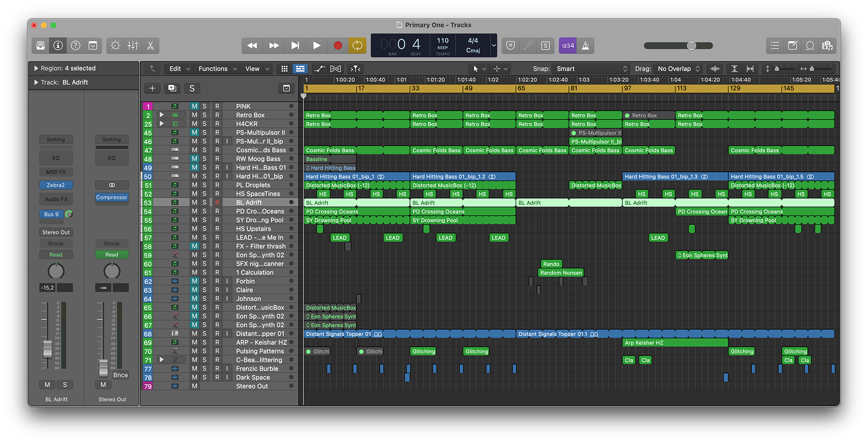Toggle the Cycle mode button
The image size is (868, 443).
(x=357, y=46)
